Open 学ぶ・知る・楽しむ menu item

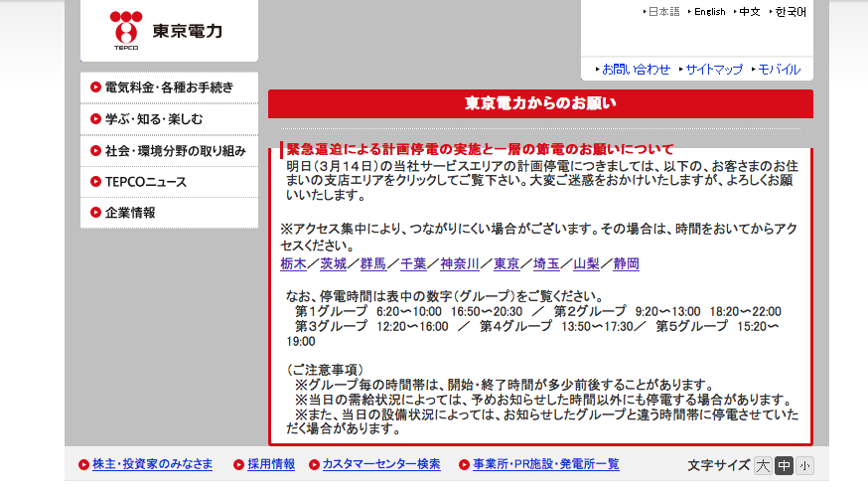[x=154, y=118]
